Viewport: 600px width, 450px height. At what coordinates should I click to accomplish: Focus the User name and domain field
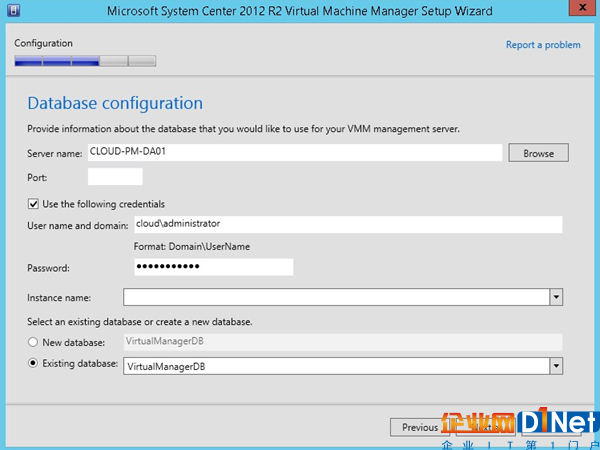tap(348, 224)
